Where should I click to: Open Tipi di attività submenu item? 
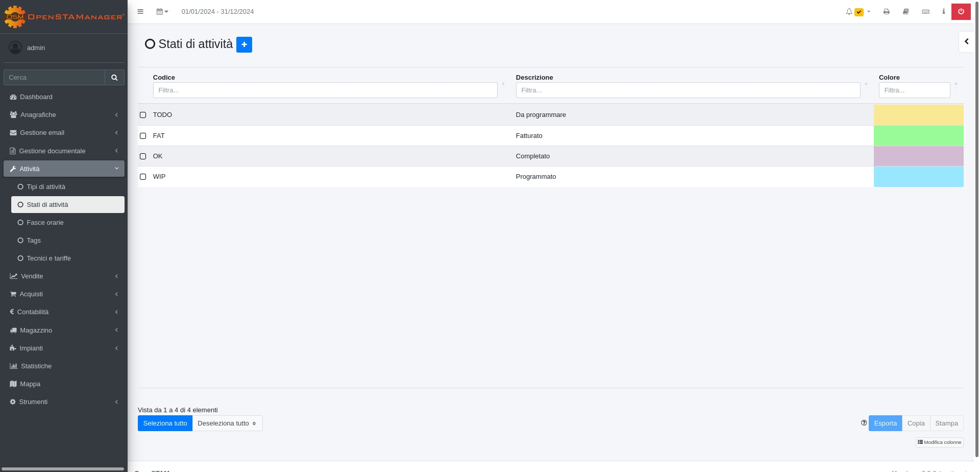[46, 187]
